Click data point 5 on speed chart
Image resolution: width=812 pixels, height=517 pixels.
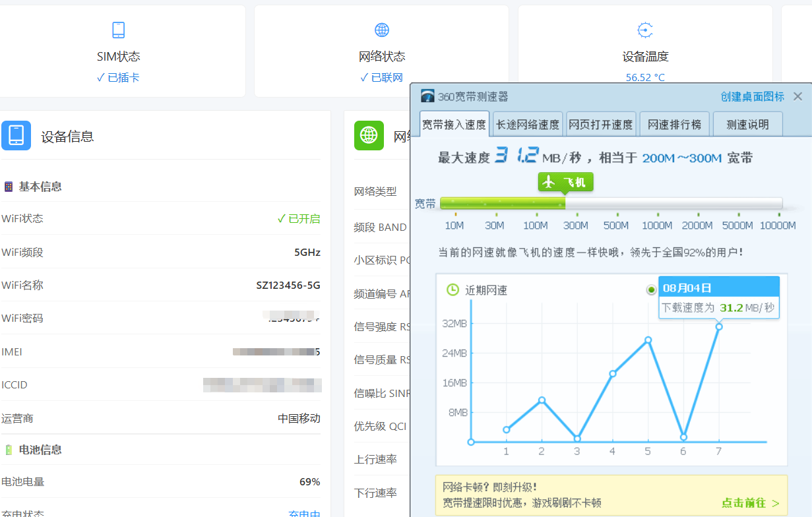point(648,340)
